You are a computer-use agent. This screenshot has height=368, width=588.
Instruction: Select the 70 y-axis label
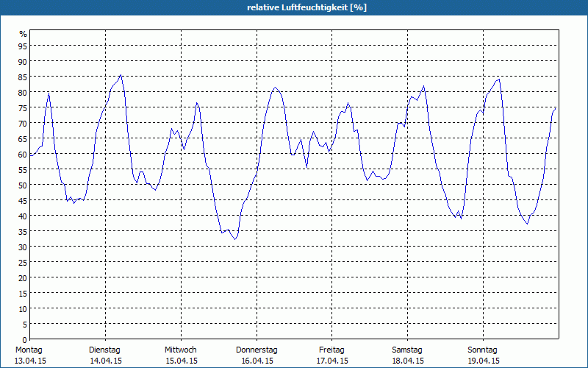click(x=23, y=123)
